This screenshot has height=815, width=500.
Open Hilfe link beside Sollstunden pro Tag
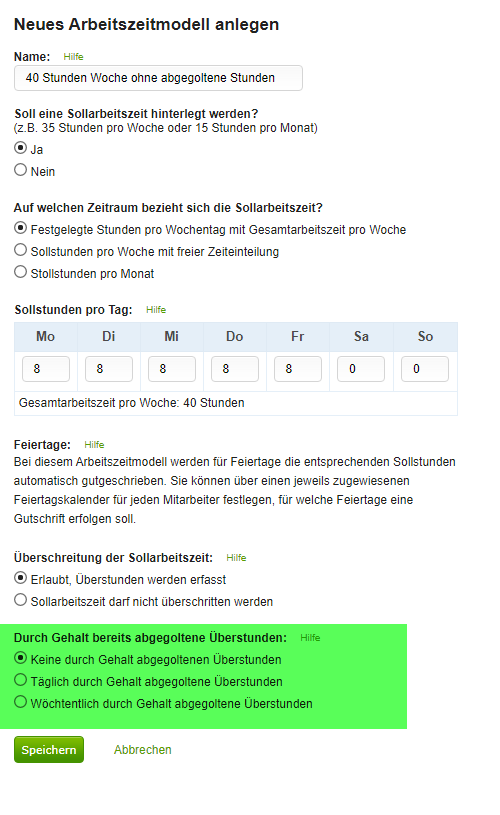(156, 310)
